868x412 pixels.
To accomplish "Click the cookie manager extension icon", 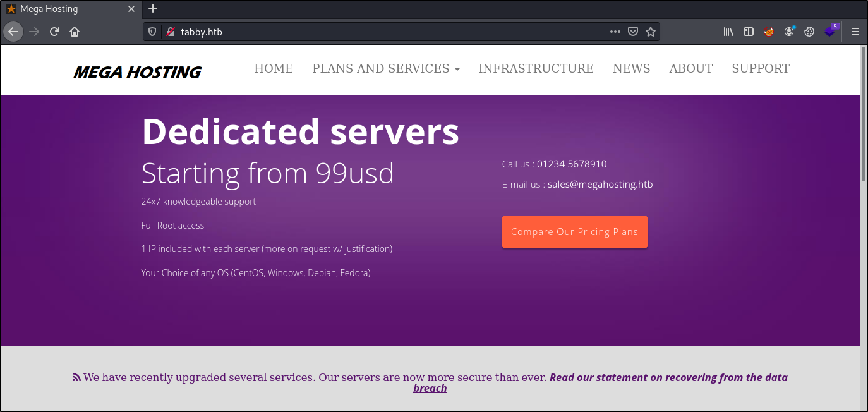I will tap(809, 31).
